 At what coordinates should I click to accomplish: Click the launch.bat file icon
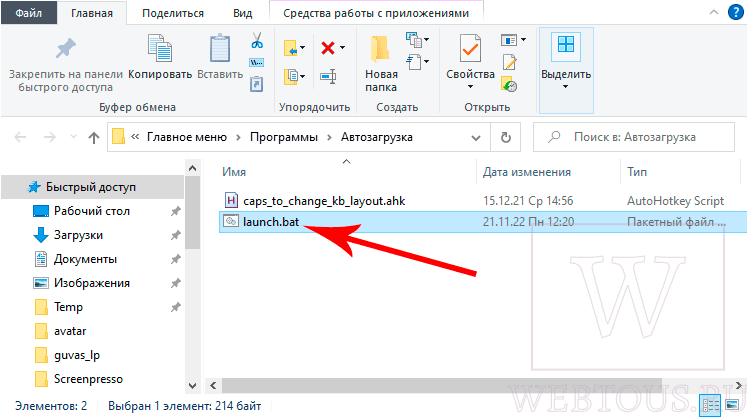coord(231,222)
